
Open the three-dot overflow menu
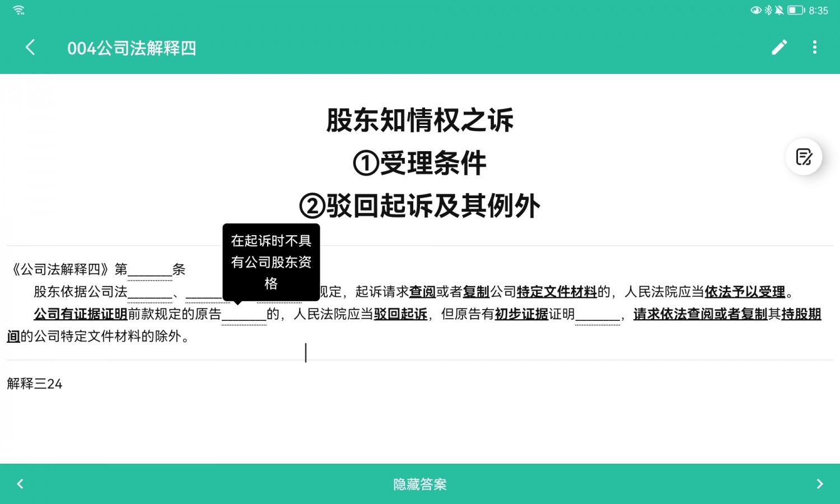point(814,48)
